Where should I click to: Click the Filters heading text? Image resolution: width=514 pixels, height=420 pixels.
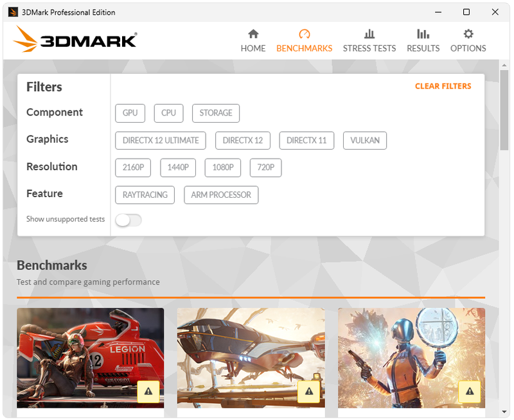[x=44, y=87]
